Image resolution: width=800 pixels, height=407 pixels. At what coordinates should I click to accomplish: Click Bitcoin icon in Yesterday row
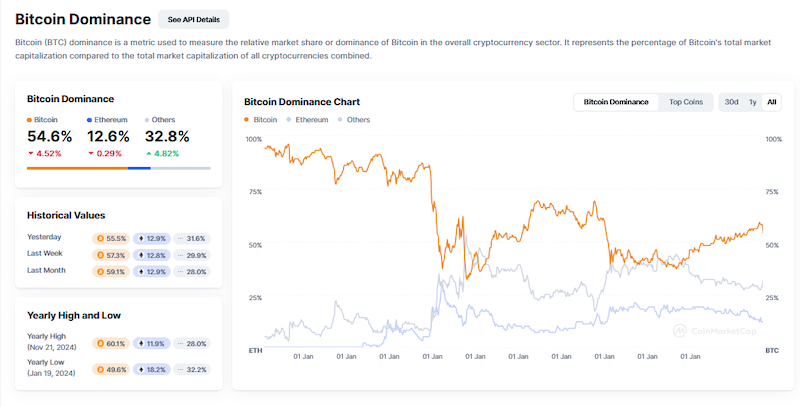[99, 238]
